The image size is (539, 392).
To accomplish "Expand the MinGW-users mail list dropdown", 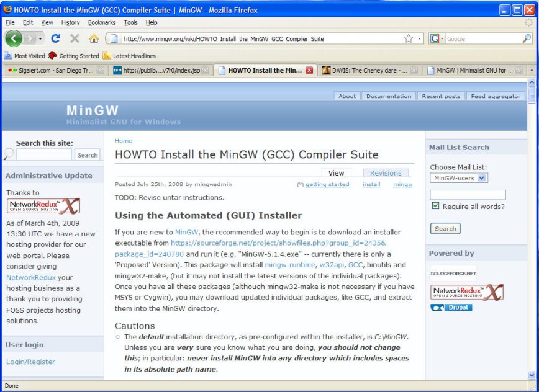I will click(482, 178).
